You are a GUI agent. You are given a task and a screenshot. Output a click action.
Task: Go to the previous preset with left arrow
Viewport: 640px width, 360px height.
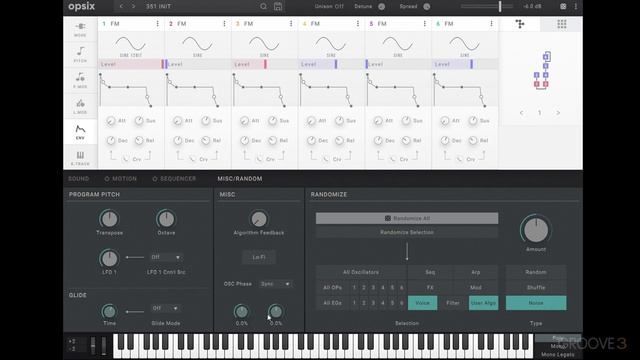pyautogui.click(x=121, y=7)
